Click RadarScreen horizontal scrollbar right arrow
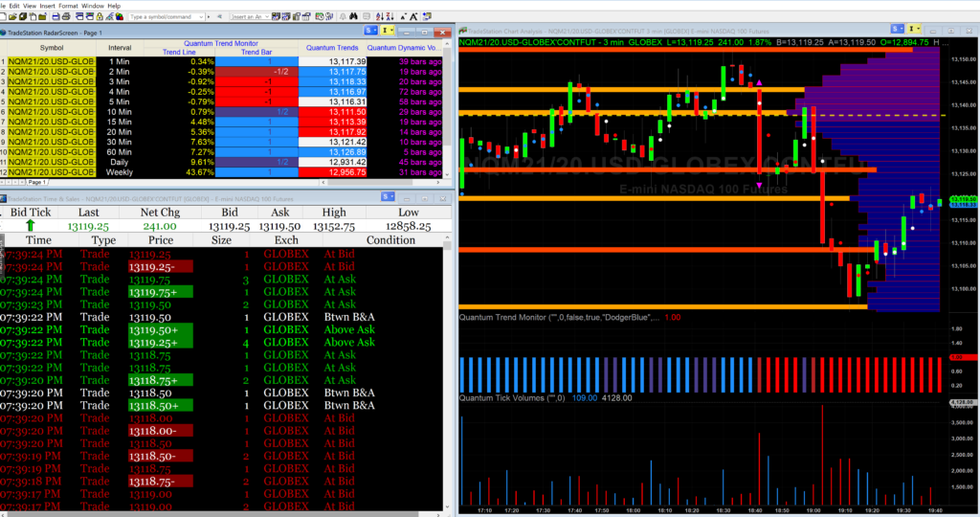 (x=438, y=182)
